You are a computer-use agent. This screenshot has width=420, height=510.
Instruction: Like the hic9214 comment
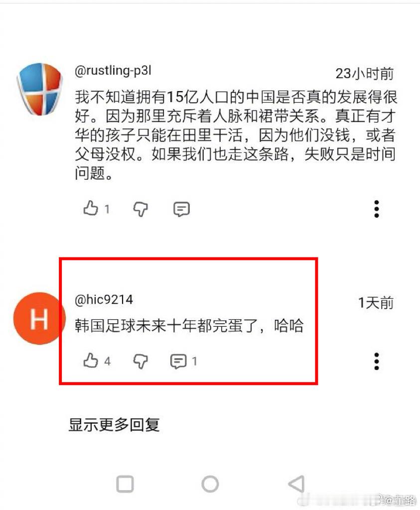click(x=91, y=361)
